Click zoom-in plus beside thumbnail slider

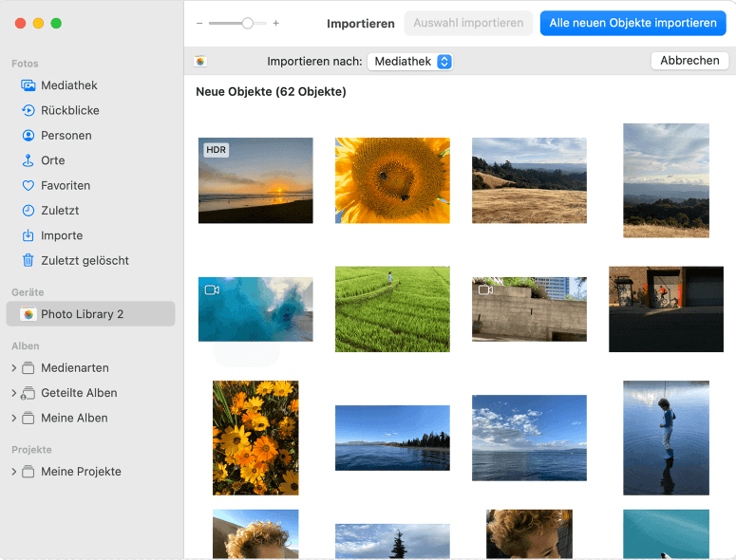tap(276, 23)
